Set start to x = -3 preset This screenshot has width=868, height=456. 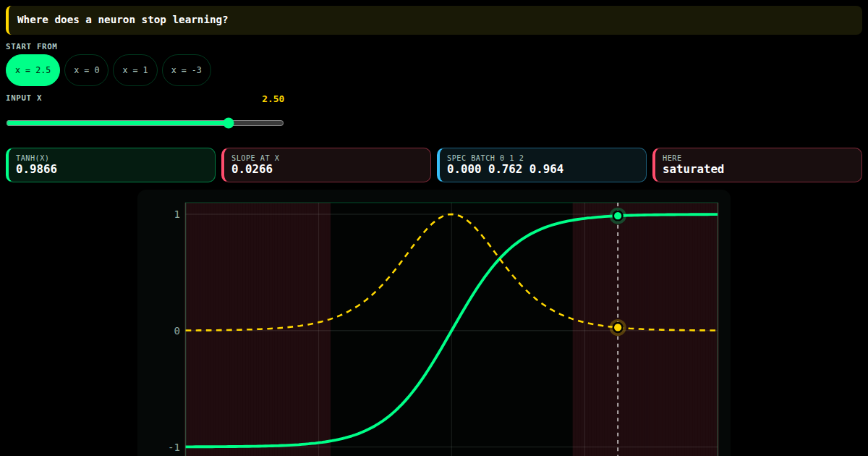[187, 70]
